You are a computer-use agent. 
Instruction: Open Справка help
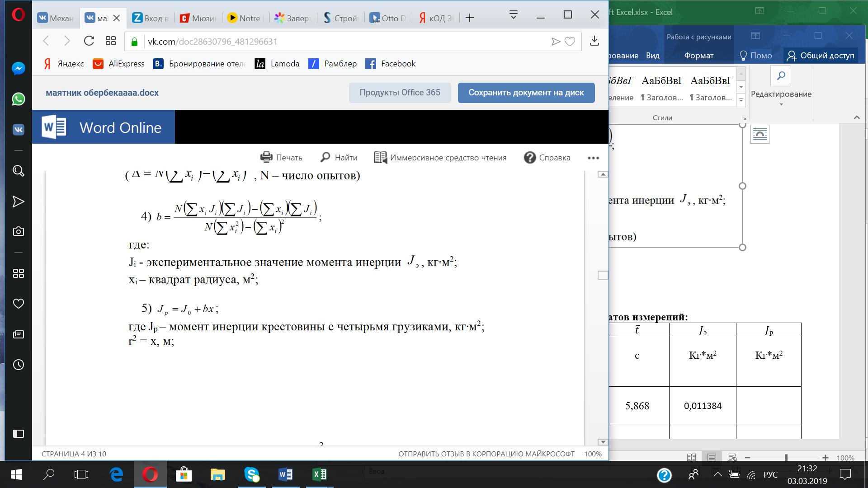pyautogui.click(x=547, y=158)
